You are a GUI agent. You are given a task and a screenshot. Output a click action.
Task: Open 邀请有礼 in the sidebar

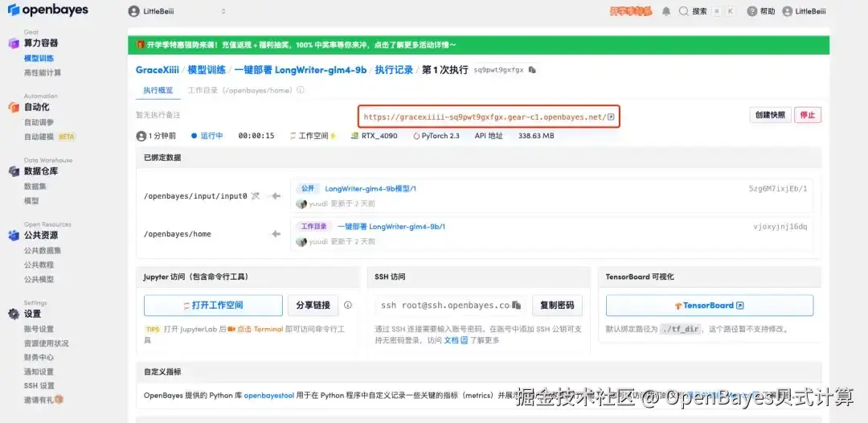click(x=43, y=400)
